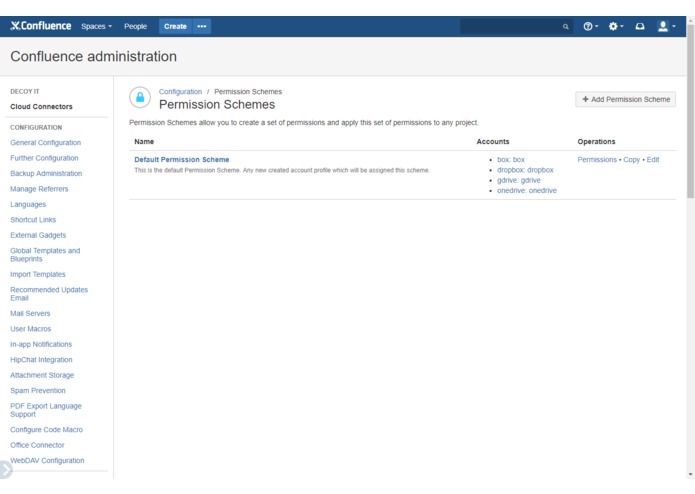
Task: Open In-app Notifications sidebar item
Action: [x=41, y=344]
